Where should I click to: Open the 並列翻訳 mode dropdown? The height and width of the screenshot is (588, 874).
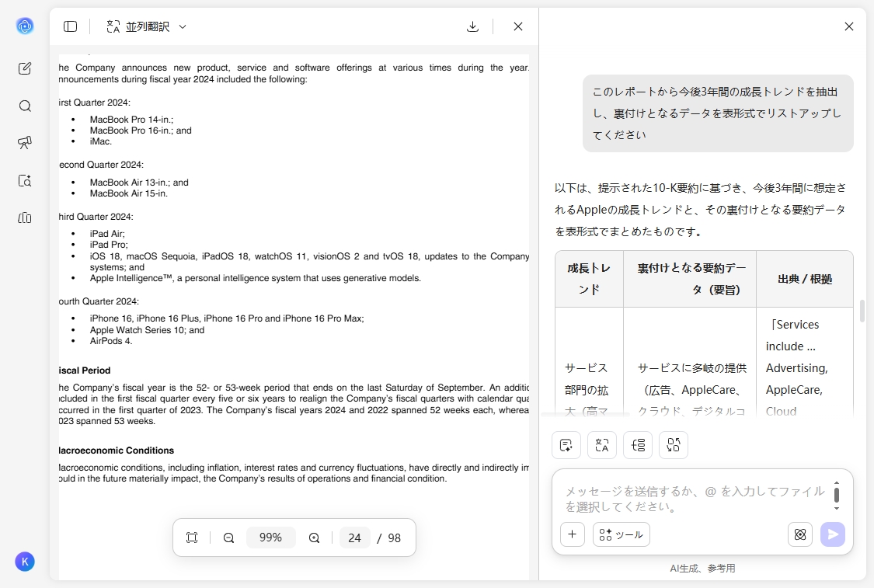183,26
